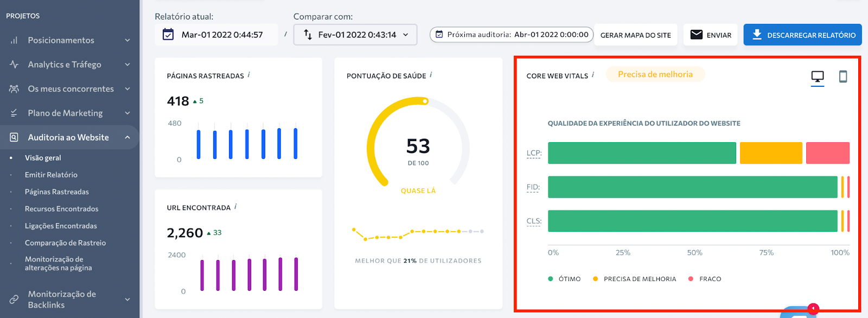Click info icon next to Pontuação de Saúde

click(431, 75)
